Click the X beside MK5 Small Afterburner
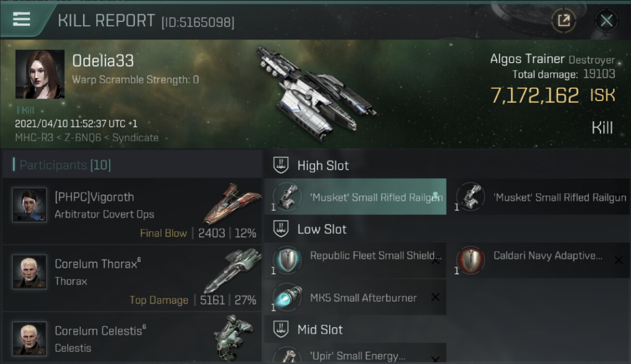Screen dimensions: 631x364 [435, 297]
